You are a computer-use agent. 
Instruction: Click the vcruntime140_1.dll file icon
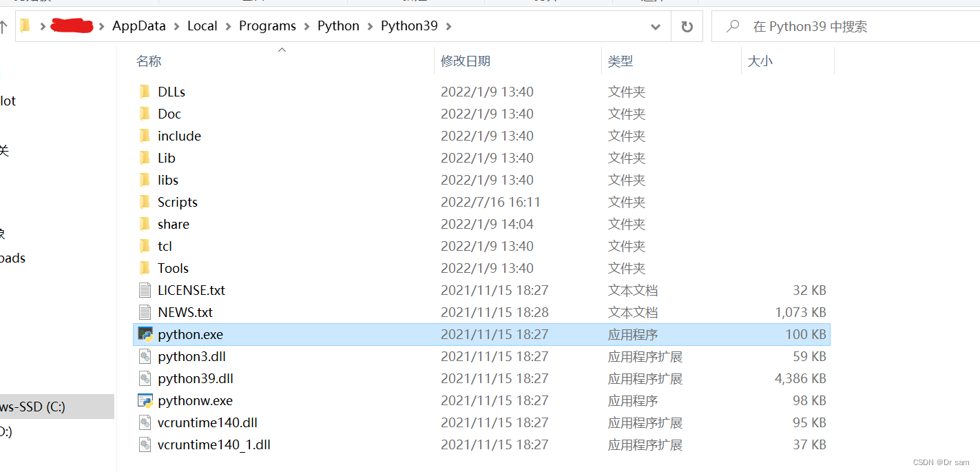145,444
